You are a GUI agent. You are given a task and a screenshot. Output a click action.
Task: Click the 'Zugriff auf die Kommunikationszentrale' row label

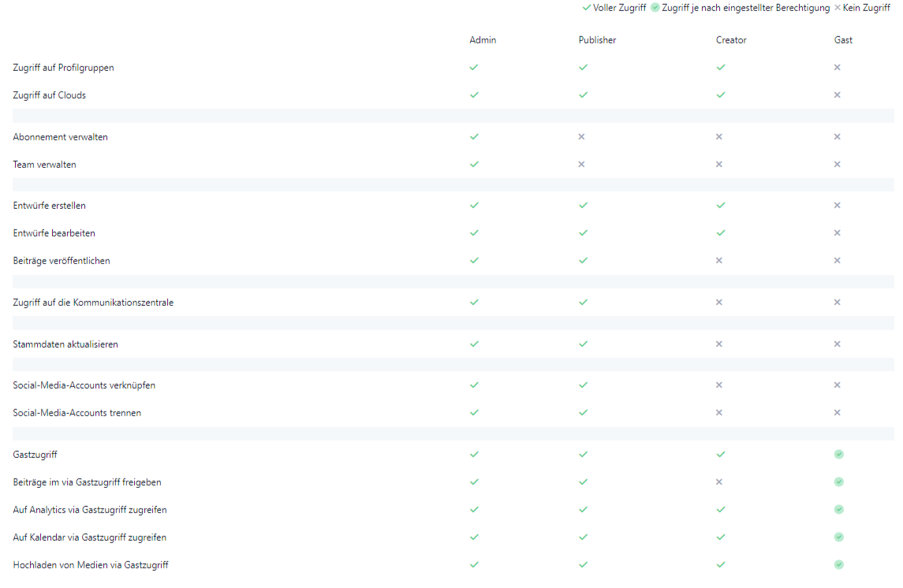pyautogui.click(x=93, y=303)
